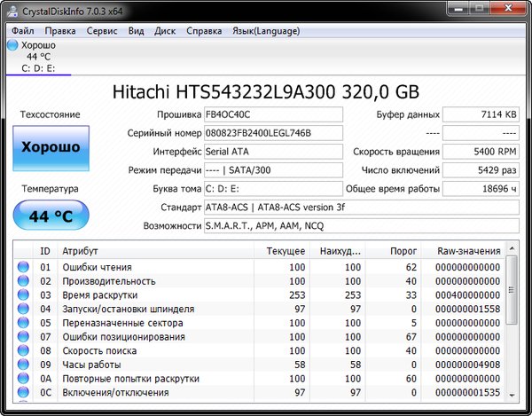Click the serial number field 080823FB2400LEGL746B
The image size is (532, 416).
(273, 133)
